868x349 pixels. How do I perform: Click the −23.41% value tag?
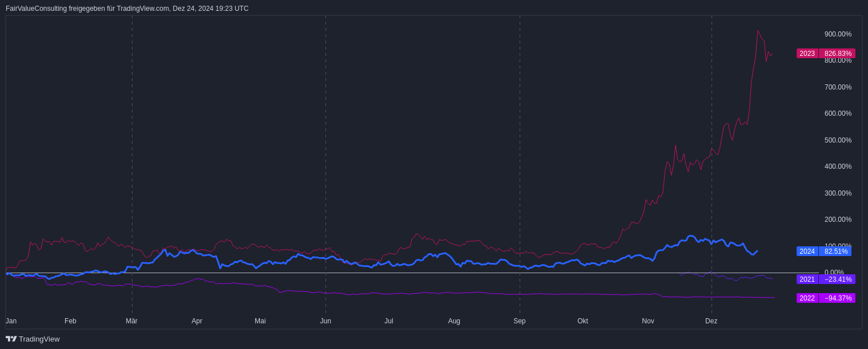pos(837,279)
